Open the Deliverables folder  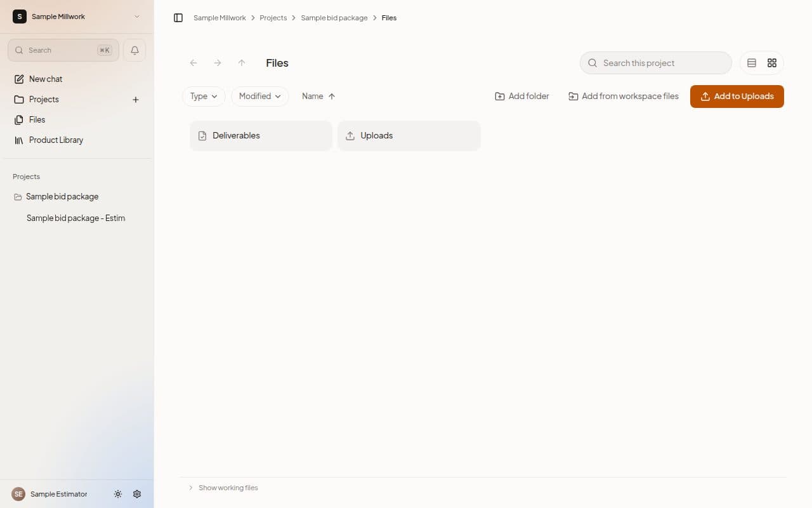[261, 136]
